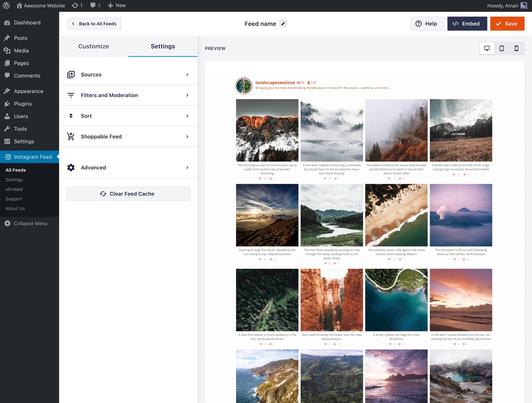
Task: Click Clear Feed Cache button
Action: click(128, 194)
